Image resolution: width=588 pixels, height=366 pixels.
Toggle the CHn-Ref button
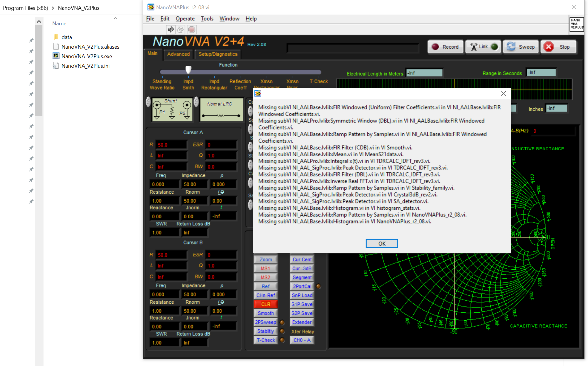pyautogui.click(x=265, y=295)
